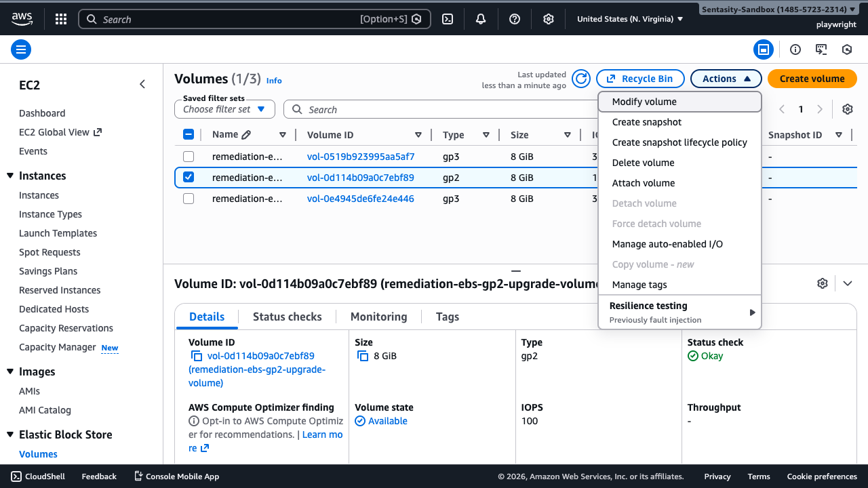The width and height of the screenshot is (868, 488).
Task: Expand the Resilience testing submenu
Action: click(679, 312)
